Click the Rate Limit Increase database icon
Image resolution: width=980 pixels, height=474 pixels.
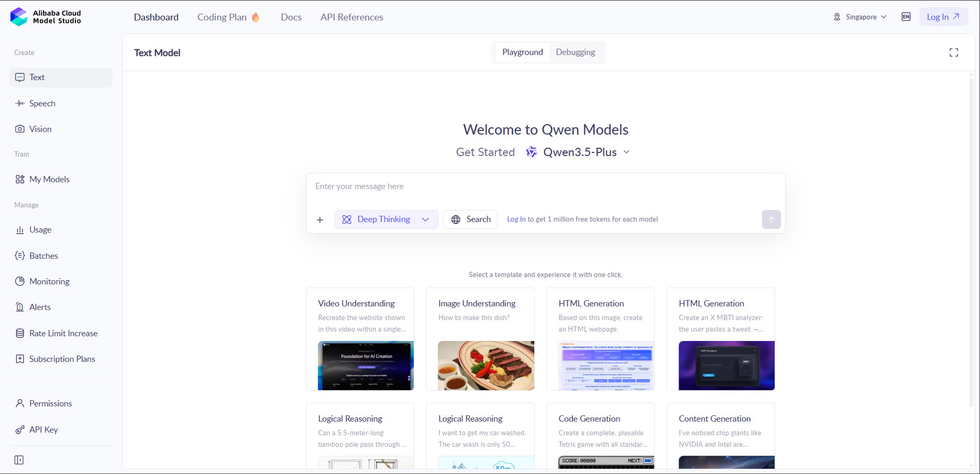coord(20,333)
